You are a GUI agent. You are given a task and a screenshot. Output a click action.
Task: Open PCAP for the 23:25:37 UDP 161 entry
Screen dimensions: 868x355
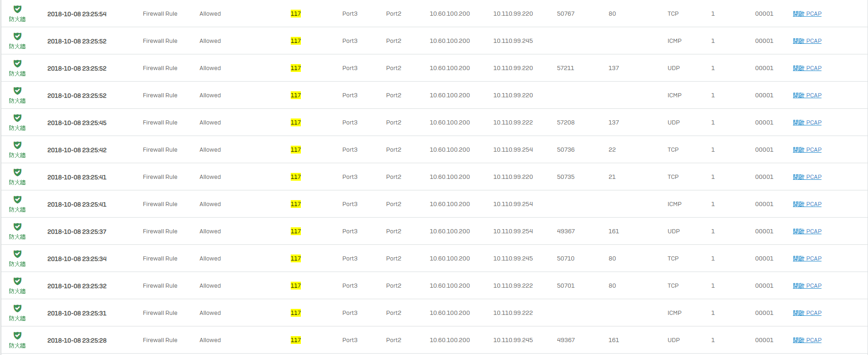click(807, 231)
